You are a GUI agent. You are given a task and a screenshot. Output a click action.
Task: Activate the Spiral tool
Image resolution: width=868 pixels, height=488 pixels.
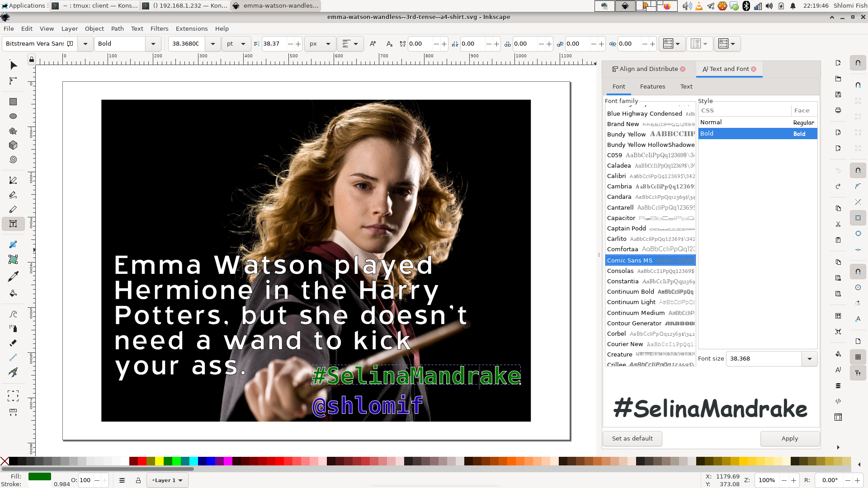point(13,160)
